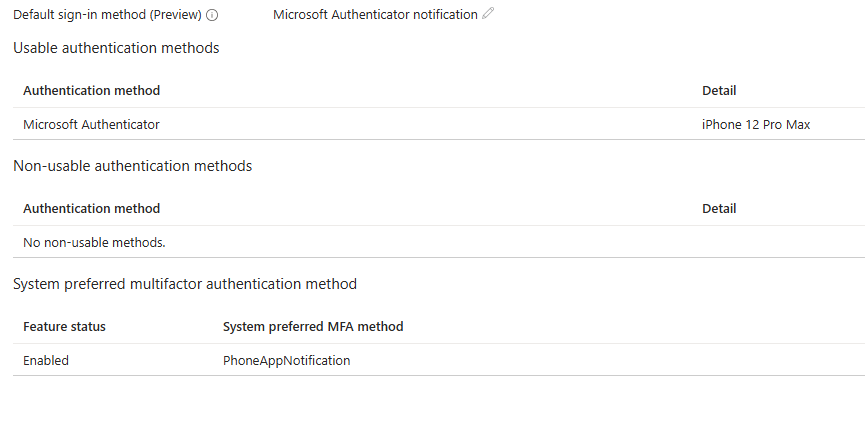The image size is (865, 432).
Task: Click the PhoneAppNotification value
Action: (x=286, y=360)
